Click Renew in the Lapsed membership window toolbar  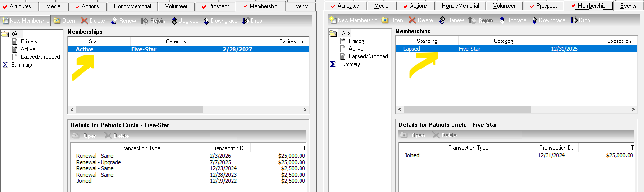click(x=451, y=20)
